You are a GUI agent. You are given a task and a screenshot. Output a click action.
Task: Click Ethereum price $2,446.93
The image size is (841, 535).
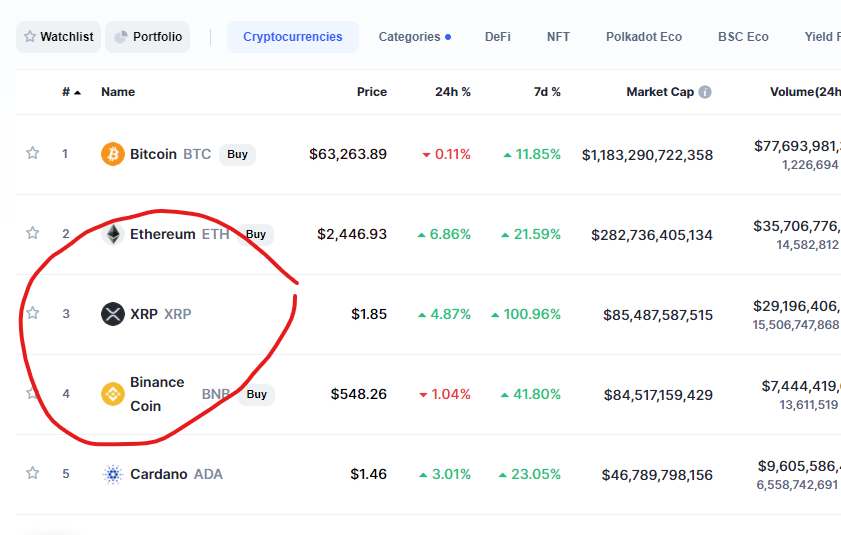352,234
